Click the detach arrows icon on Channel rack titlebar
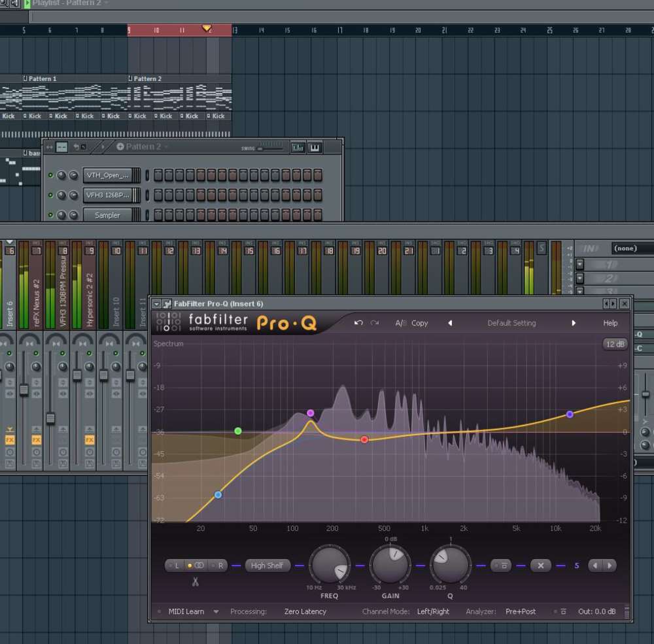 tap(48, 147)
